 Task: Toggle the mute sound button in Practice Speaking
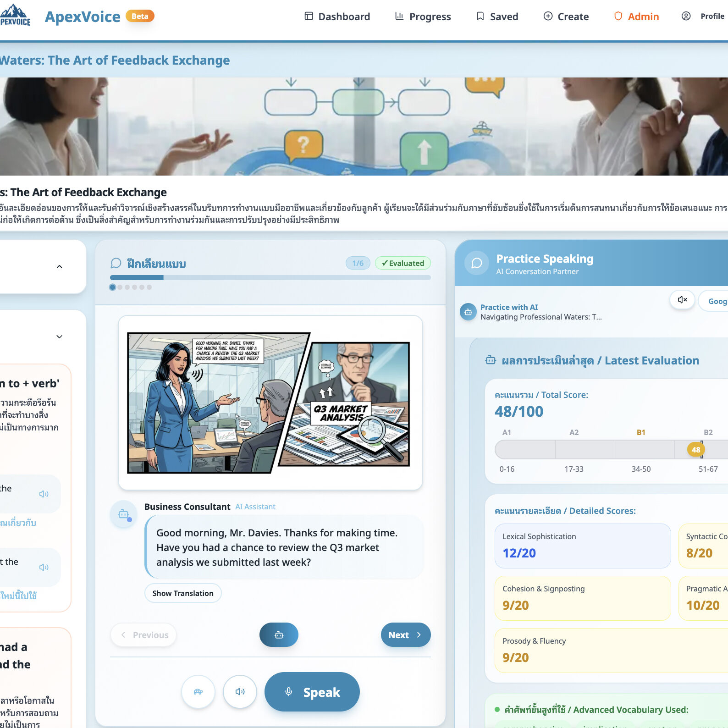(x=682, y=300)
